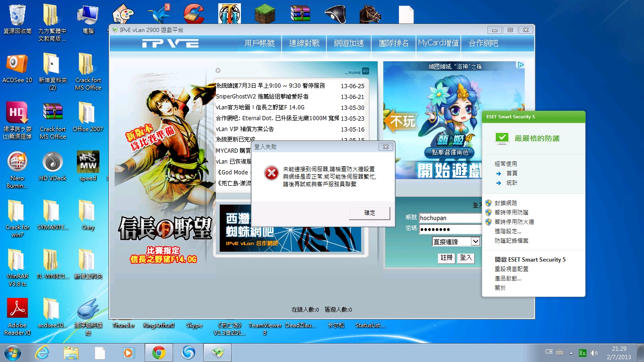Open the speed (MW) game shortcut
This screenshot has height=362, width=644.
(x=88, y=166)
